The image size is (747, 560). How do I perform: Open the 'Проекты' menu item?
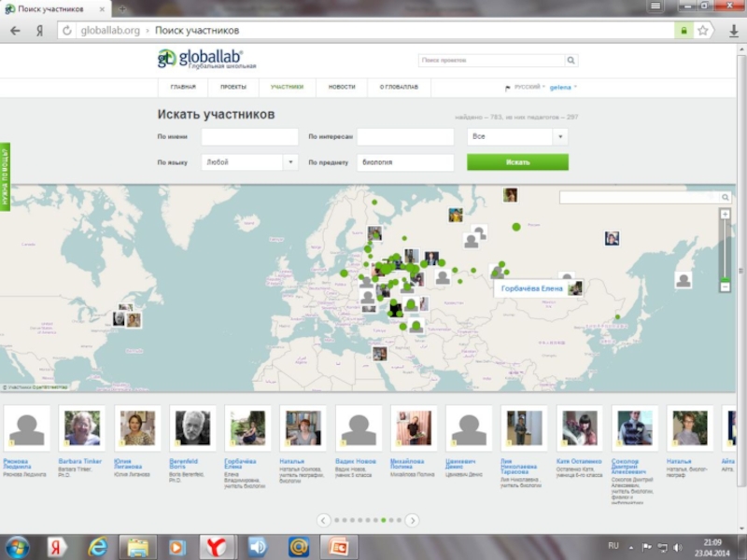tap(233, 87)
